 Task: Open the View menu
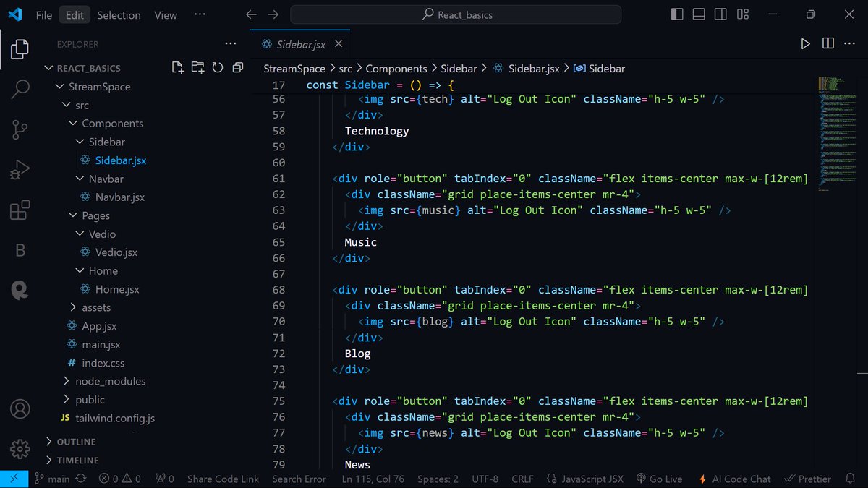click(166, 14)
